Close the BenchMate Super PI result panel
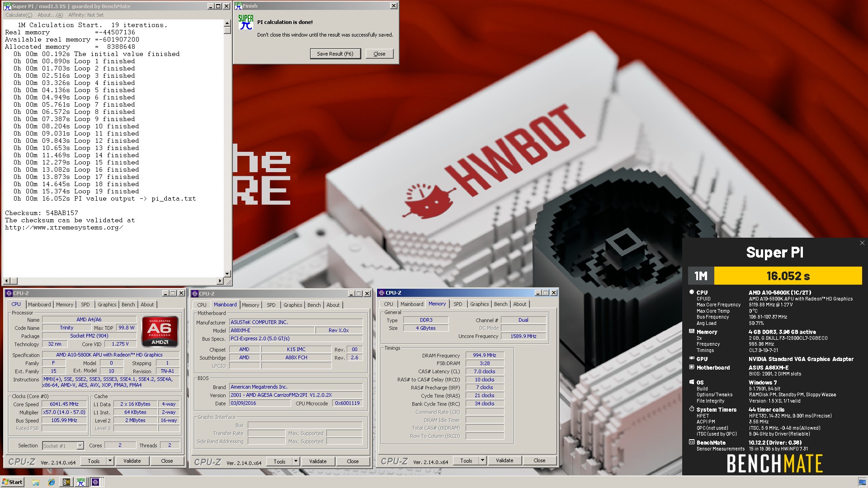The width and height of the screenshot is (868, 488). (x=862, y=243)
